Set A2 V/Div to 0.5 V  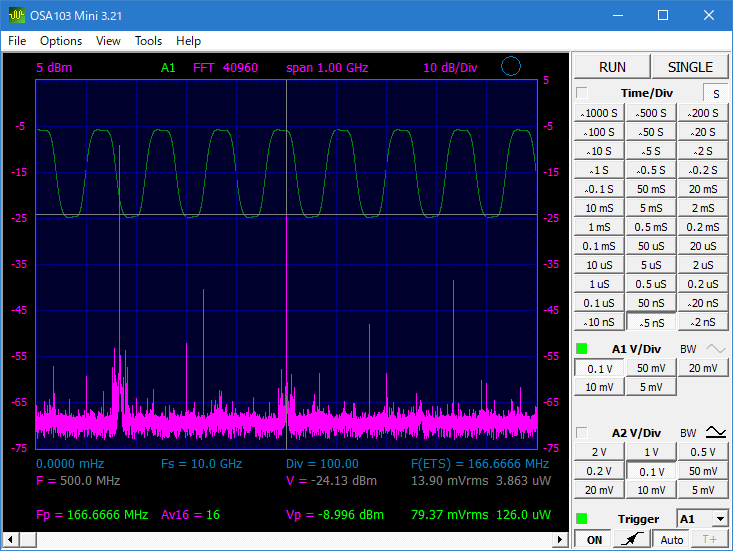click(703, 452)
